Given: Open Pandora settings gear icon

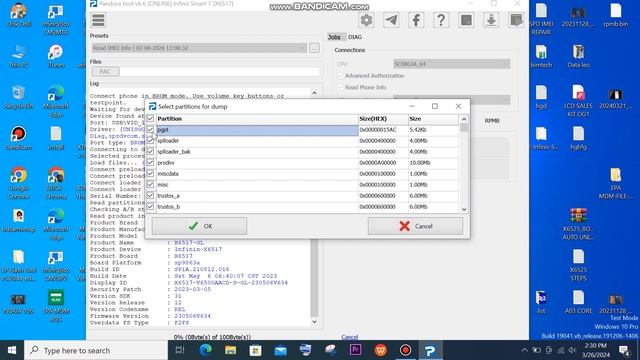Looking at the screenshot, I should point(366,20).
